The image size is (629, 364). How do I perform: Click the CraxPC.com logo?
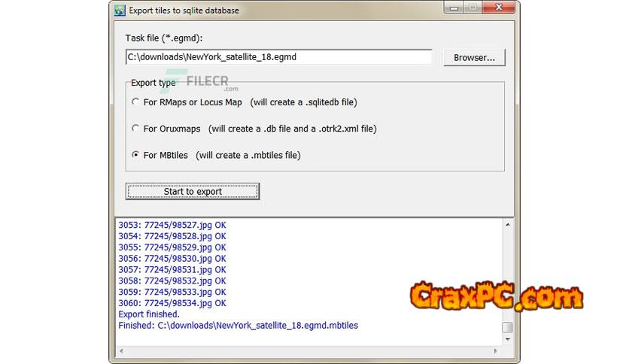pos(496,296)
